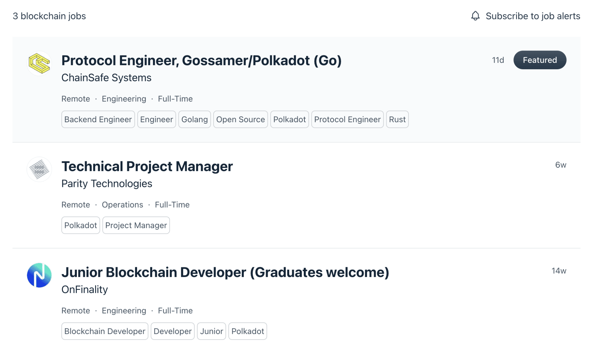Open the OnFinality logo
The image size is (593, 364).
pyautogui.click(x=39, y=275)
